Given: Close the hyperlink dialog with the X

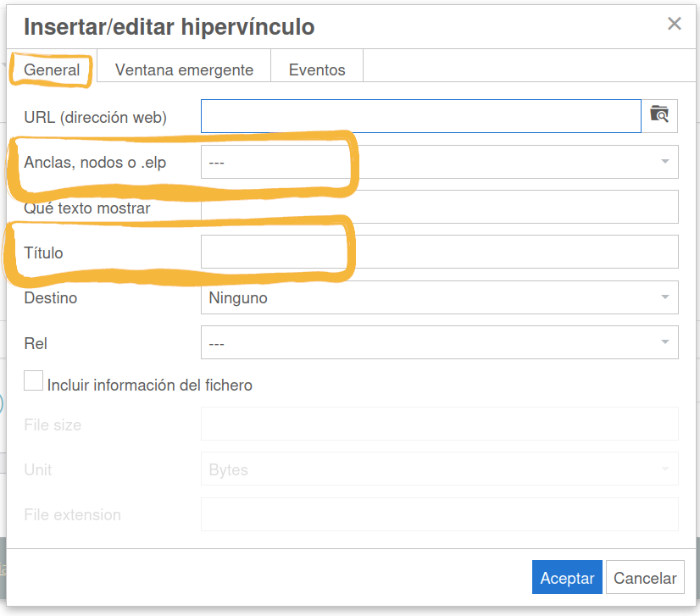Looking at the screenshot, I should pyautogui.click(x=674, y=24).
